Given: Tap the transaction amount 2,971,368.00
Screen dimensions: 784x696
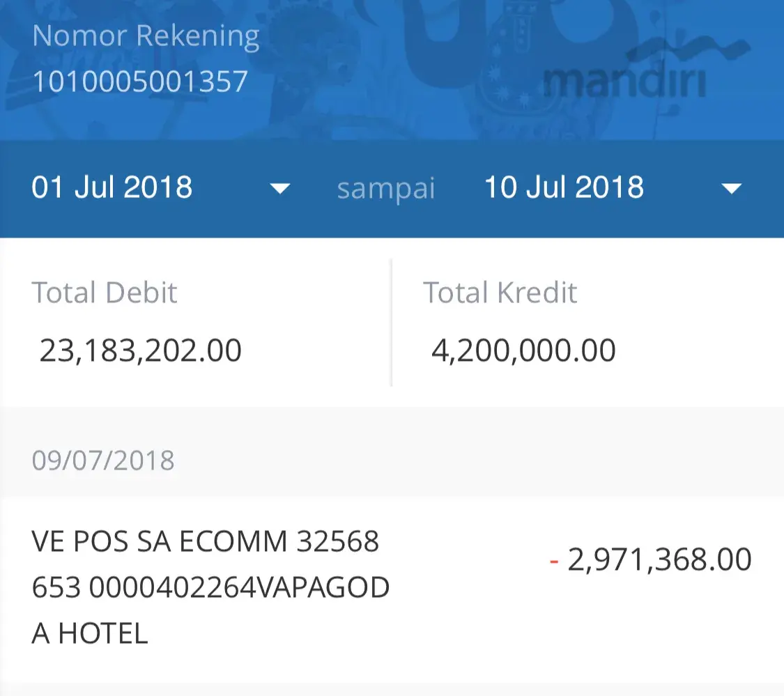Looking at the screenshot, I should point(659,560).
